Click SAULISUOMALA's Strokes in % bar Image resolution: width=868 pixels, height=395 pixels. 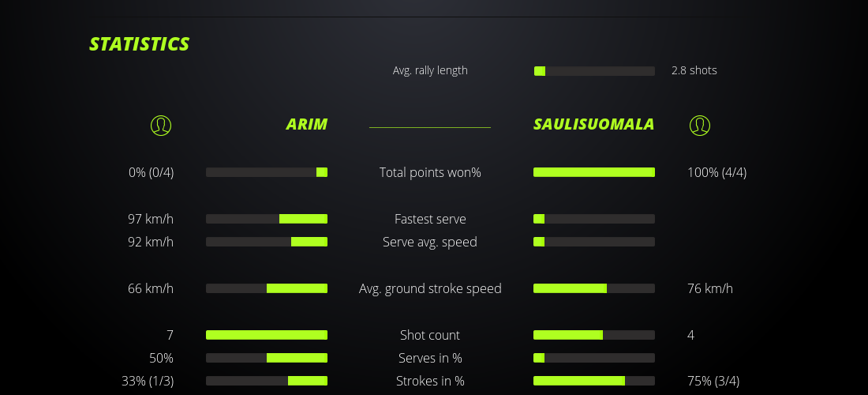[x=594, y=381]
